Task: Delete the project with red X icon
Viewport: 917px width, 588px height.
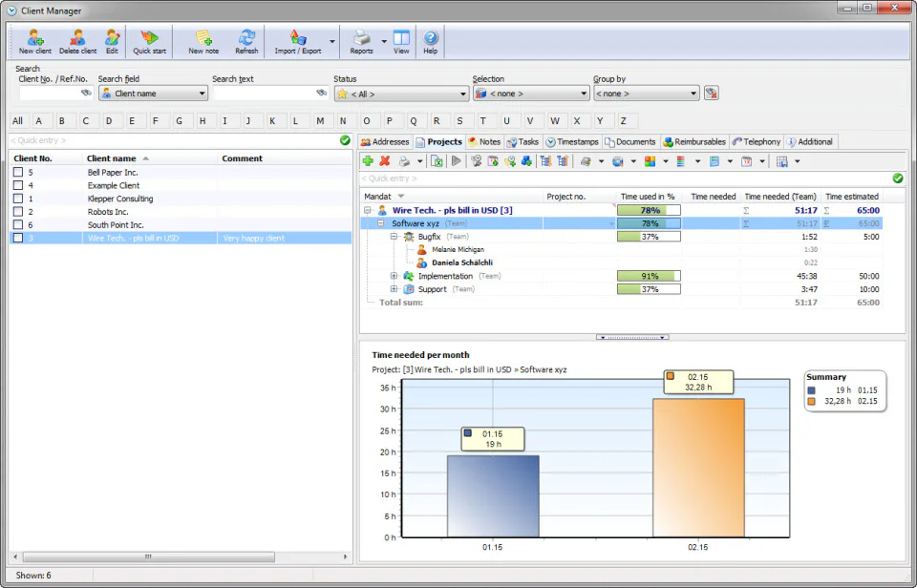Action: [x=385, y=160]
